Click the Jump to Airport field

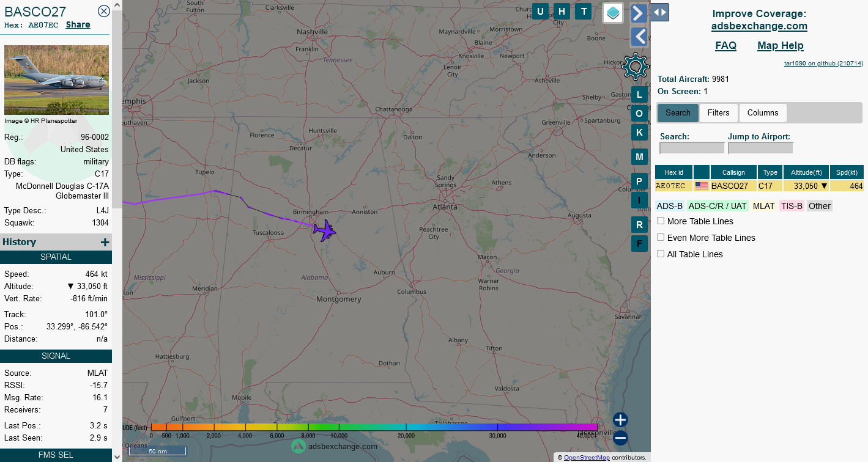click(760, 148)
